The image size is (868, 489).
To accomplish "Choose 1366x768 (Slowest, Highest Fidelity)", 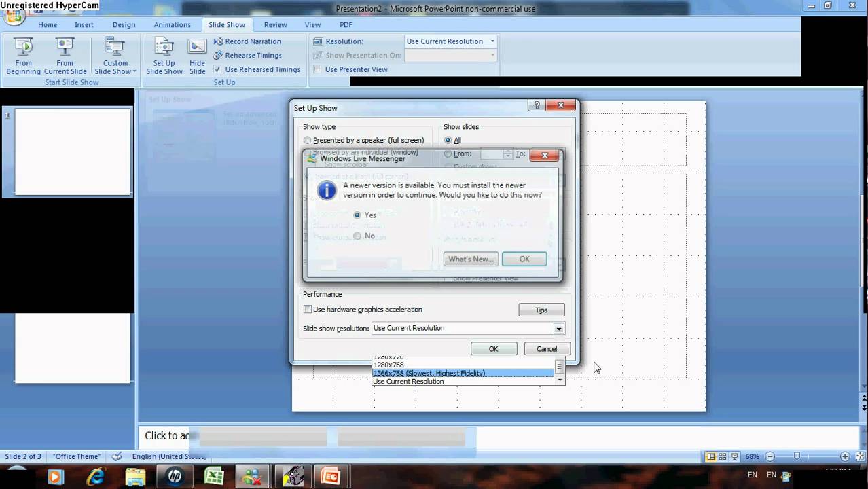I will point(464,373).
